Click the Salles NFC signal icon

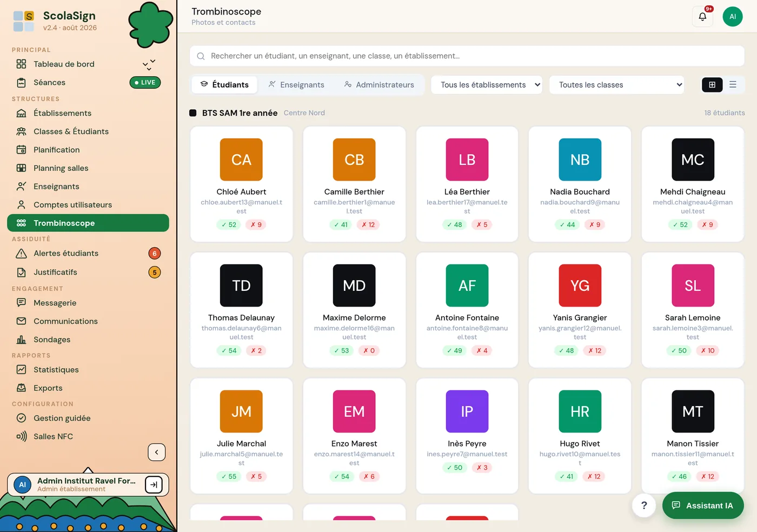click(x=22, y=436)
